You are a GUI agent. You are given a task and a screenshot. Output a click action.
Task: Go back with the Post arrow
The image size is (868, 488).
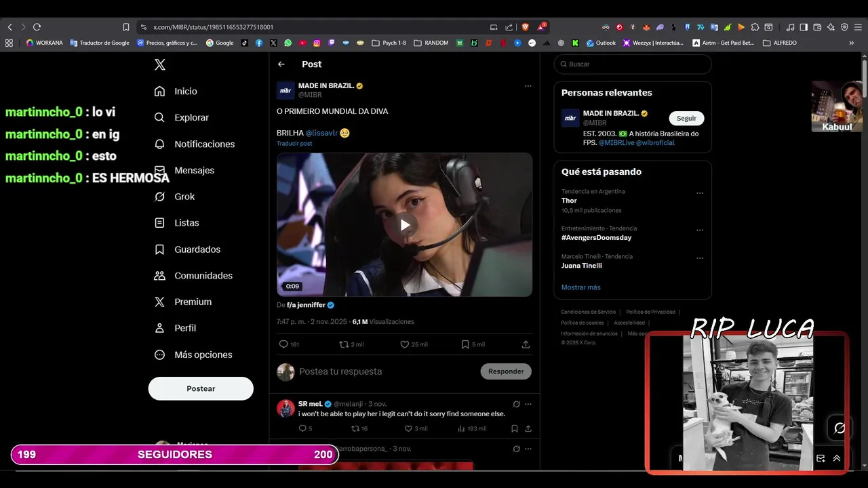281,64
